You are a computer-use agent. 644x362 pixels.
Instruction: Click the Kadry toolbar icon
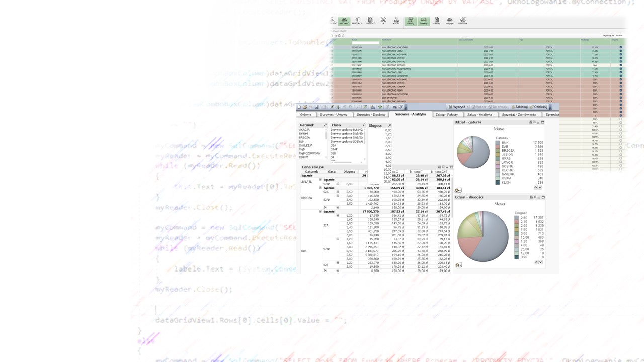396,21
